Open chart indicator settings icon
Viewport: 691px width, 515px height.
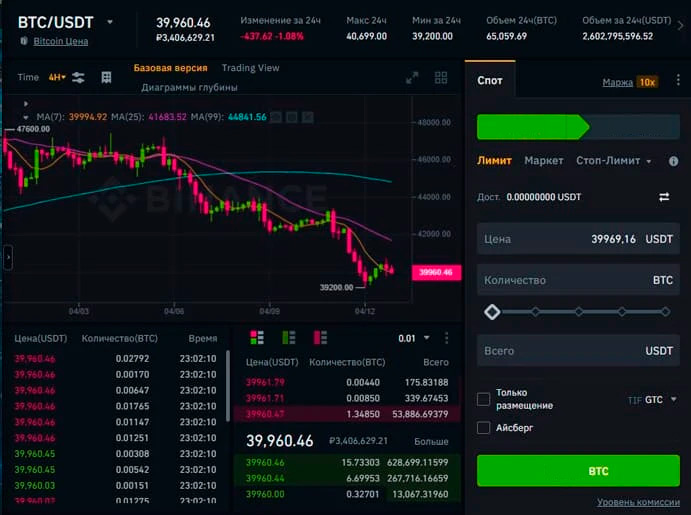(x=78, y=77)
